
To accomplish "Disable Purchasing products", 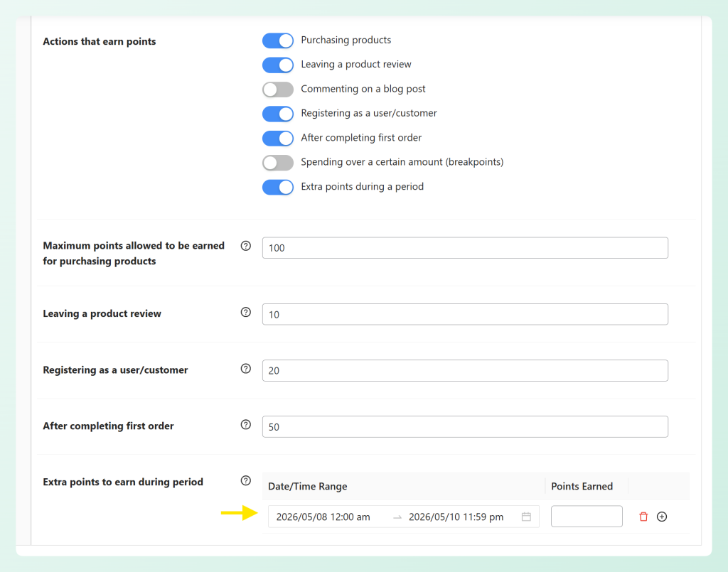I will point(277,41).
